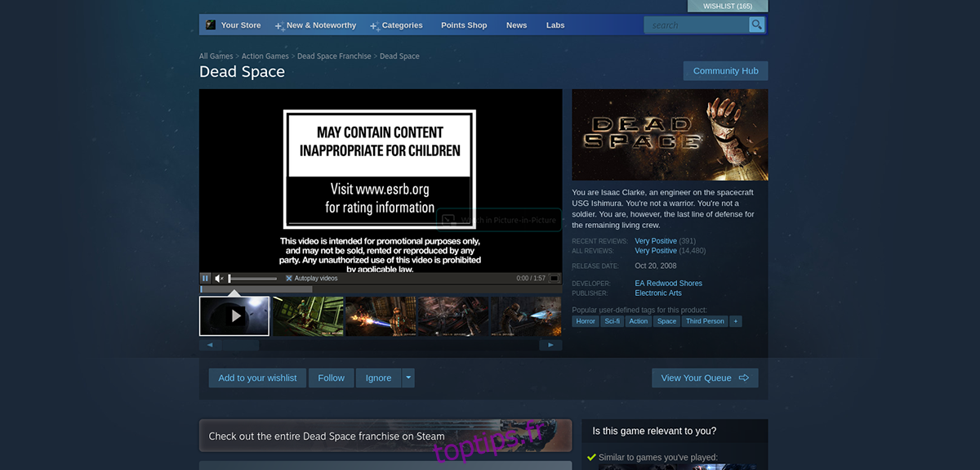
Task: Click the Steam logo beside Your Store
Action: (x=211, y=25)
